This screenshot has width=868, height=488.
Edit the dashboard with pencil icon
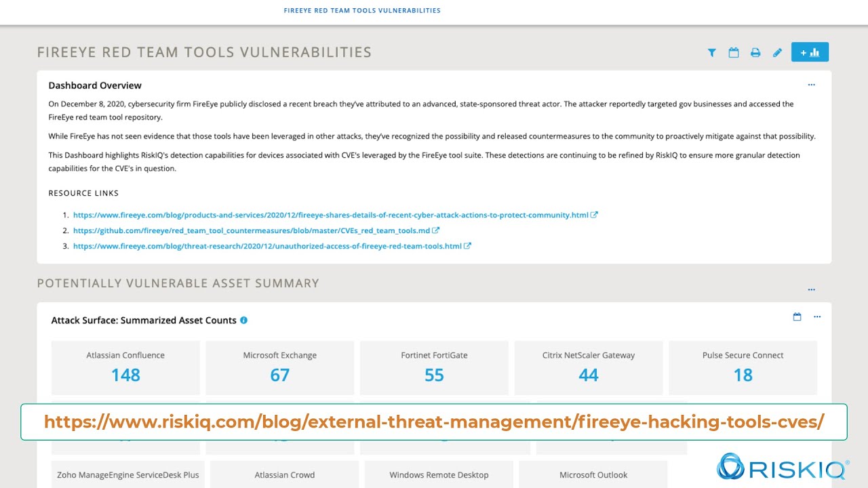point(777,52)
